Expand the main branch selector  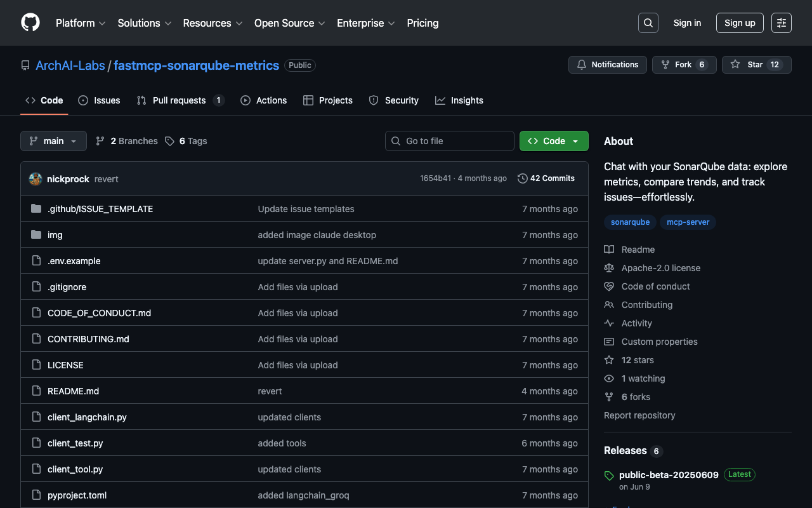coord(53,141)
